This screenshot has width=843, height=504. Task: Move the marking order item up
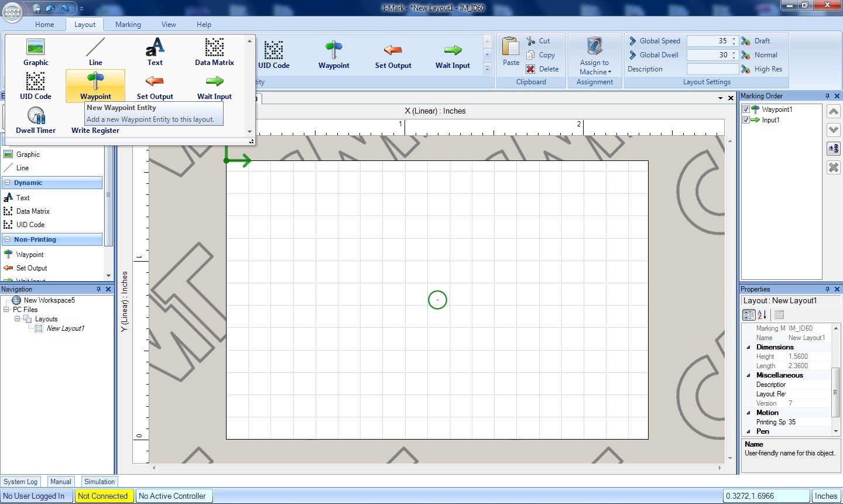pyautogui.click(x=834, y=111)
